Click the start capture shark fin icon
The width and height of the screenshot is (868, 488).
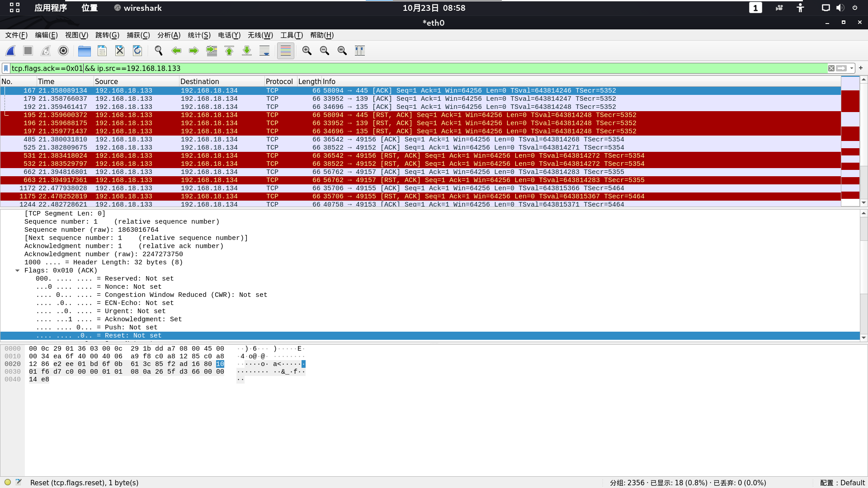(10, 51)
